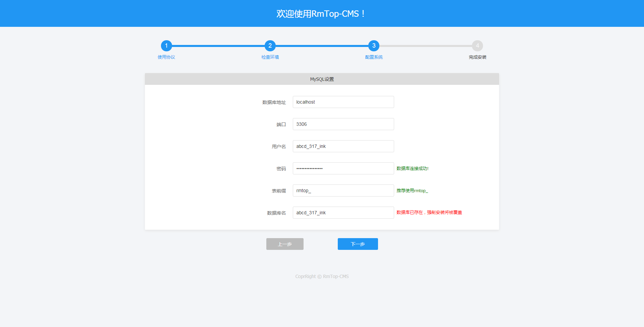This screenshot has height=327, width=644.
Task: Click the 数据库地址 label
Action: click(274, 102)
